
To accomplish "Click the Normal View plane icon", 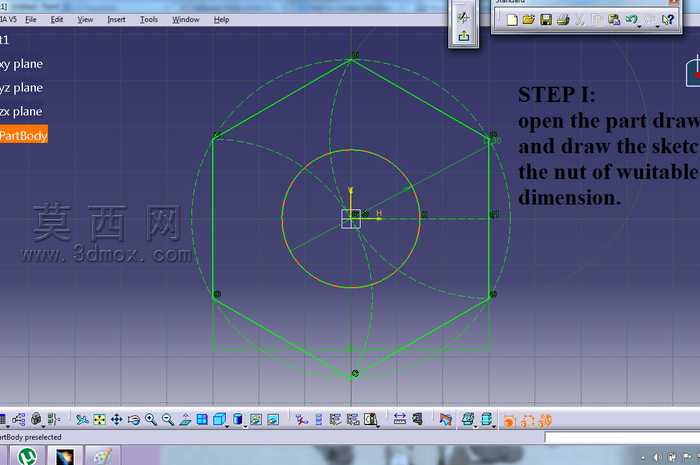I will 185,419.
